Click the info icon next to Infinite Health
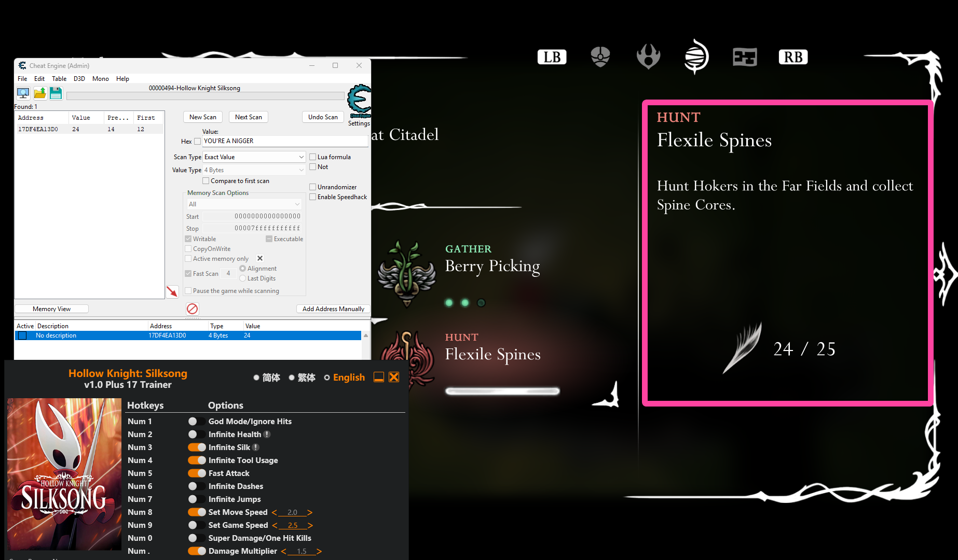This screenshot has height=560, width=958. click(x=267, y=435)
